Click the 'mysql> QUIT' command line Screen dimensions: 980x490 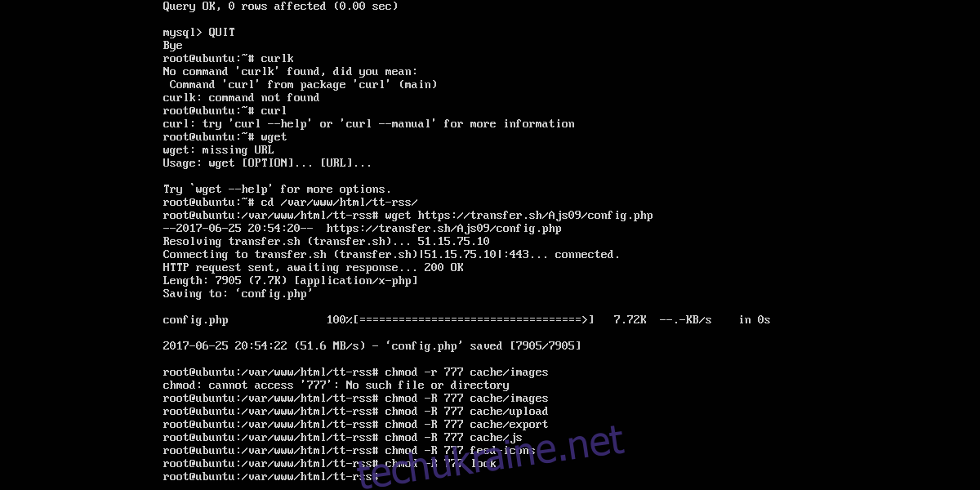[198, 33]
